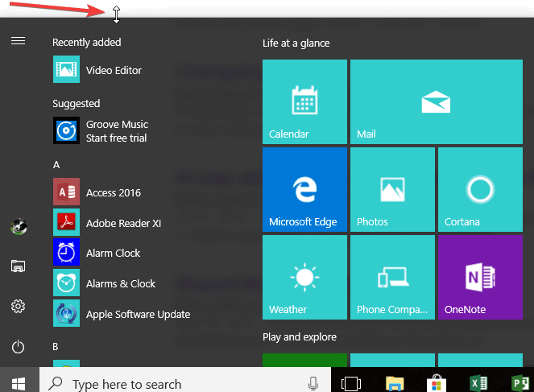Image resolution: width=534 pixels, height=392 pixels.
Task: Click the Recently added heading
Action: point(86,42)
